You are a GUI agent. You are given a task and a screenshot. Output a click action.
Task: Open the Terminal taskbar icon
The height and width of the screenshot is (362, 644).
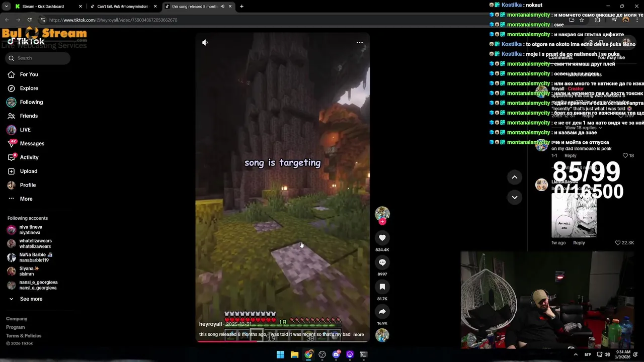pos(364,354)
